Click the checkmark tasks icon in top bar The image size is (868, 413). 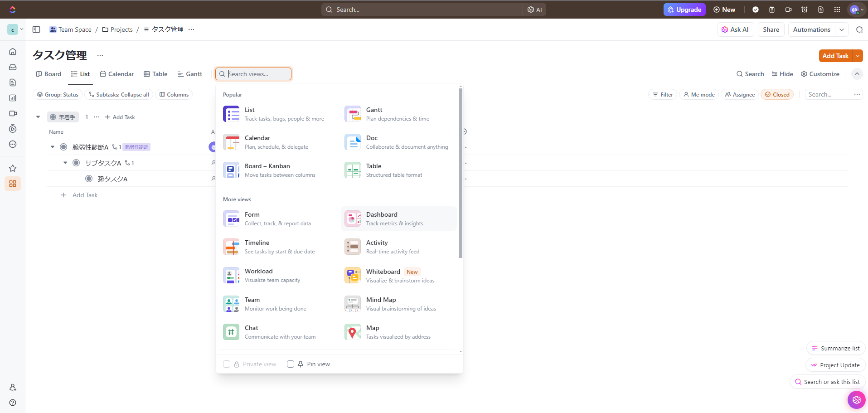point(756,10)
